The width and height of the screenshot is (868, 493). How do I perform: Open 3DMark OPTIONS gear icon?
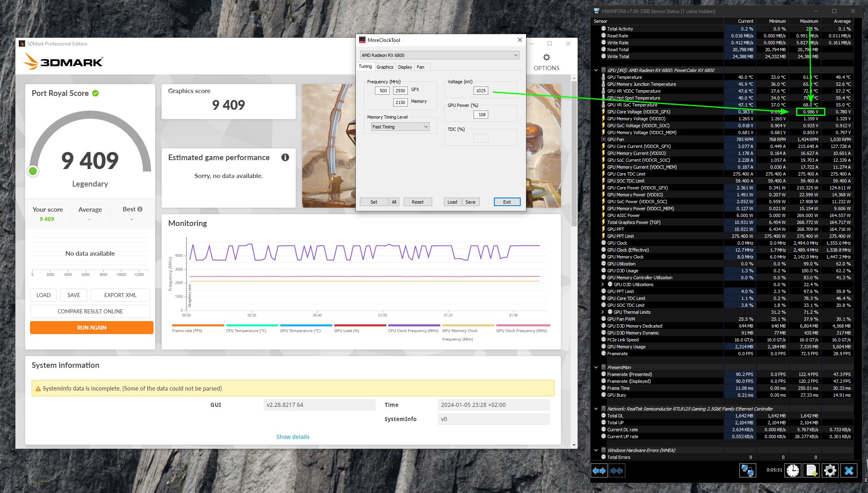(546, 58)
